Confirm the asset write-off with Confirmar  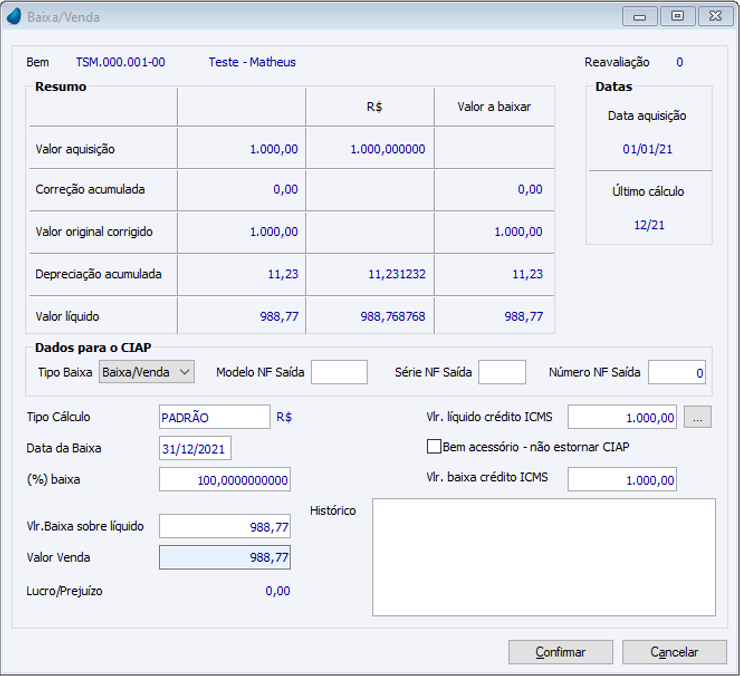[561, 652]
